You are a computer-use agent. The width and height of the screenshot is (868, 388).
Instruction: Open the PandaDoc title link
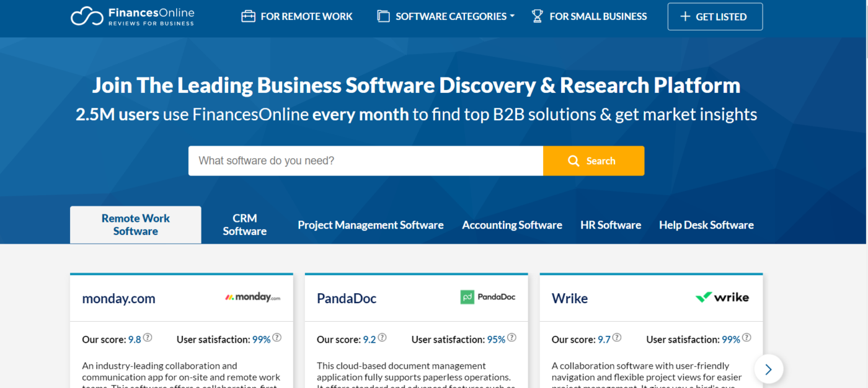pos(347,298)
